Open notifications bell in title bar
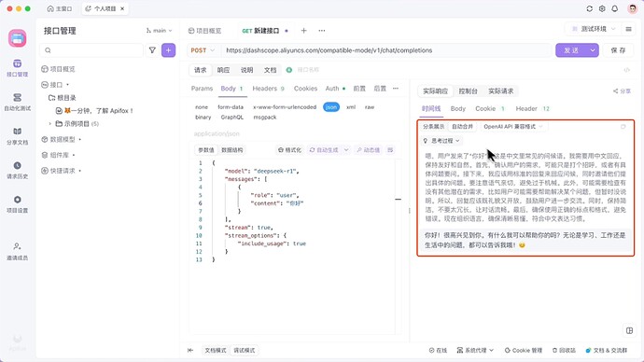This screenshot has width=644, height=362. pos(615,8)
